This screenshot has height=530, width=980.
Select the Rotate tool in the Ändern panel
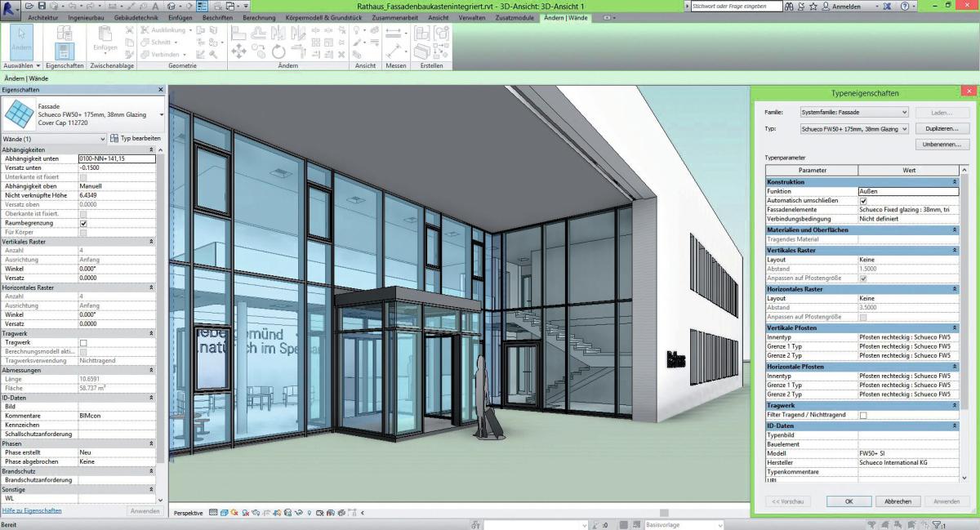tap(278, 51)
